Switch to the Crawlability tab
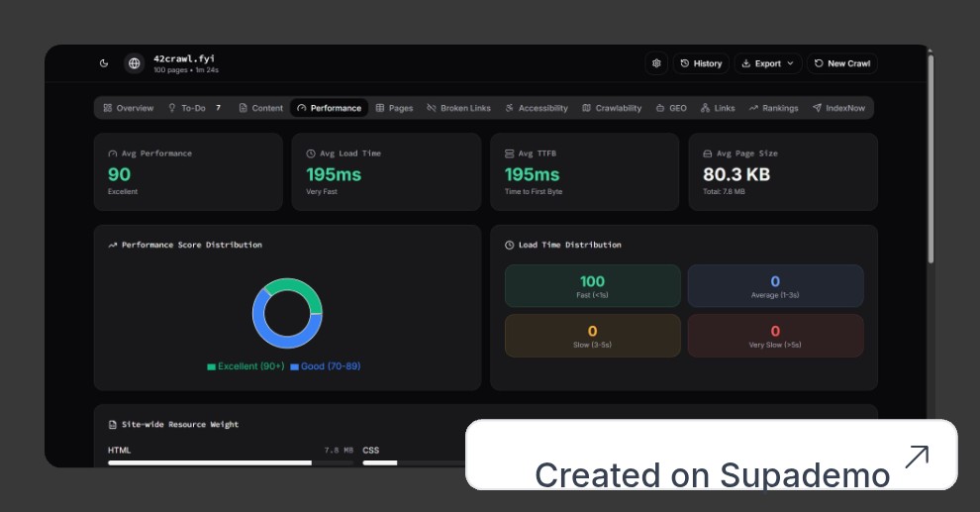The width and height of the screenshot is (980, 512). pos(612,108)
